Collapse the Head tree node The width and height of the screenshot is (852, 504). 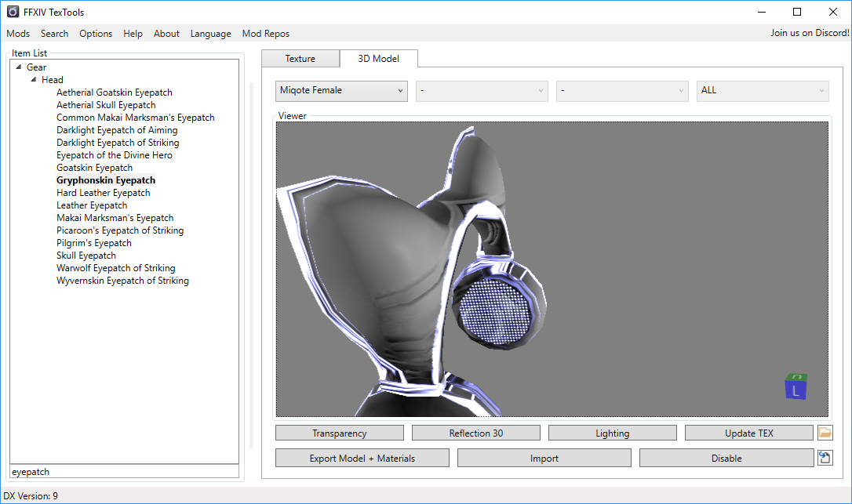(x=34, y=79)
